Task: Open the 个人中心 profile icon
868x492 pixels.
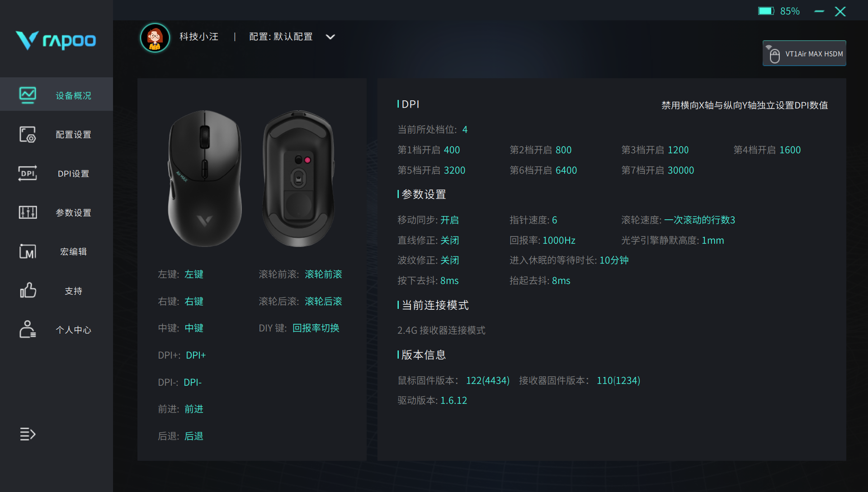Action: click(28, 329)
